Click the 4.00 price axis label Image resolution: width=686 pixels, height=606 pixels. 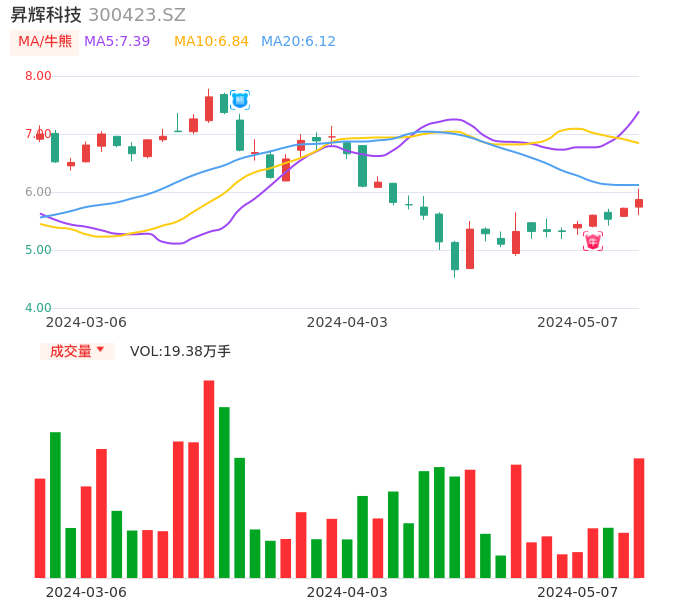pyautogui.click(x=38, y=308)
